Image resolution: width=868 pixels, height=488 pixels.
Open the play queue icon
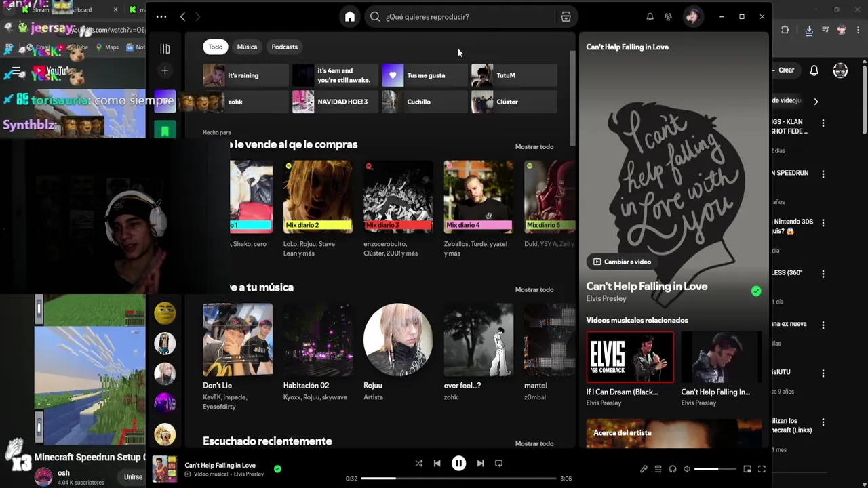(658, 469)
